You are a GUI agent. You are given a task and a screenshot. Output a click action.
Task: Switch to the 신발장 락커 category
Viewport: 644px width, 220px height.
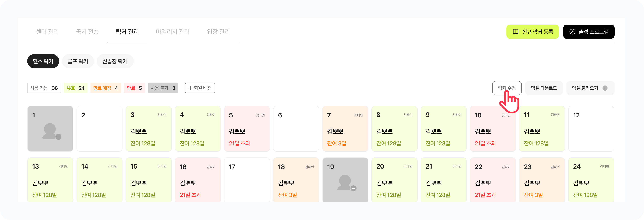[115, 61]
